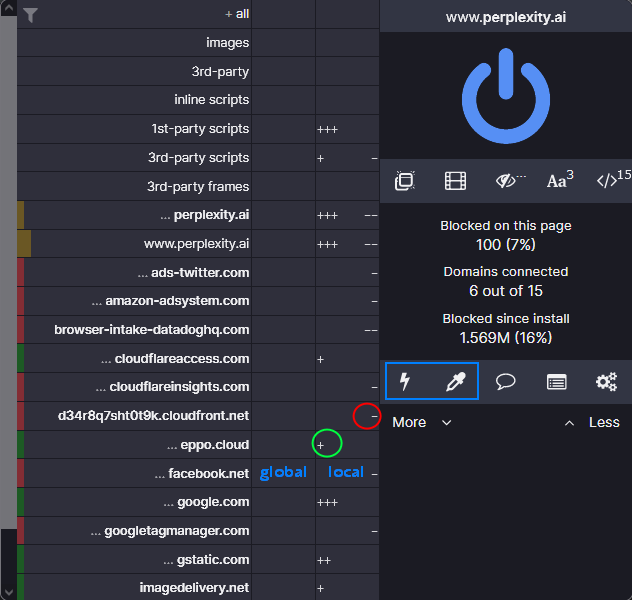
Task: Launch the element zapper lightning tool
Action: click(405, 382)
